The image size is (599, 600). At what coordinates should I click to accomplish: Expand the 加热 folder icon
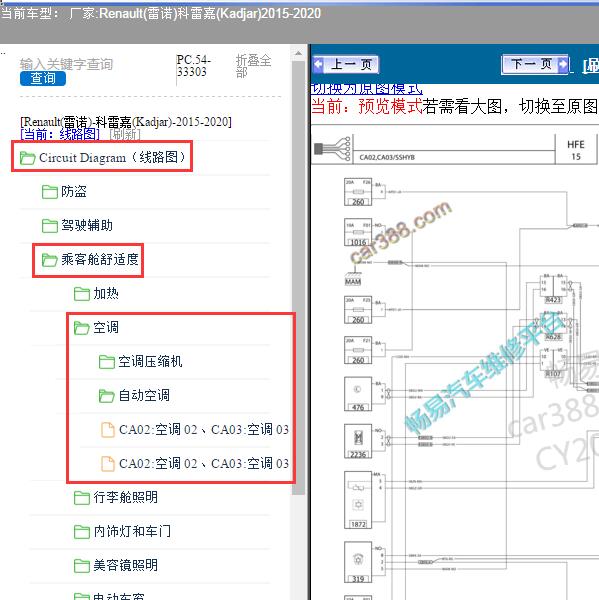82,293
